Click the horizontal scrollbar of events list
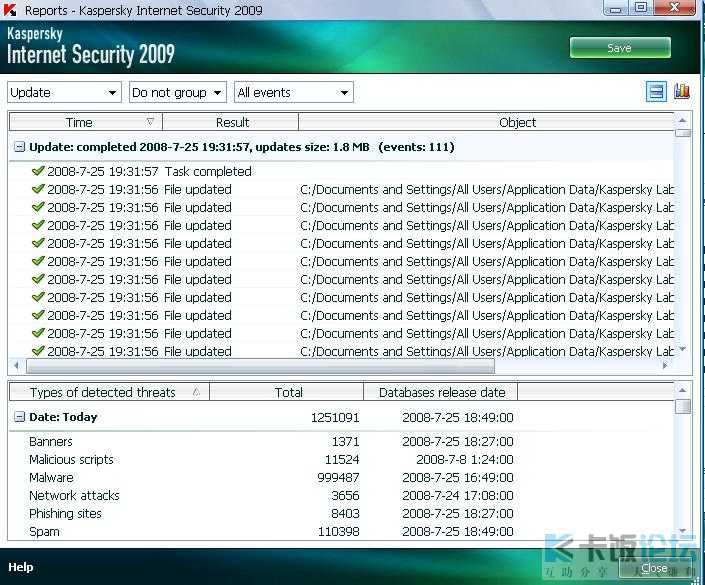 pyautogui.click(x=260, y=366)
